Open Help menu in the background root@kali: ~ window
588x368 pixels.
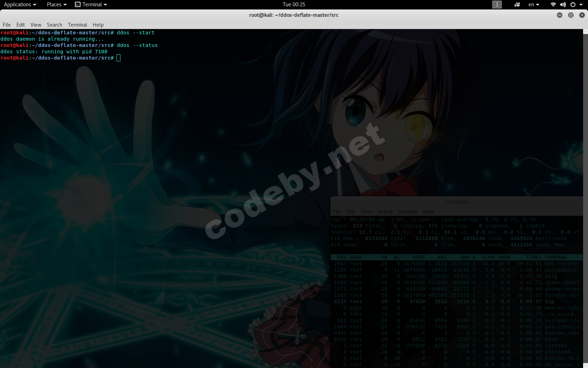coord(428,212)
